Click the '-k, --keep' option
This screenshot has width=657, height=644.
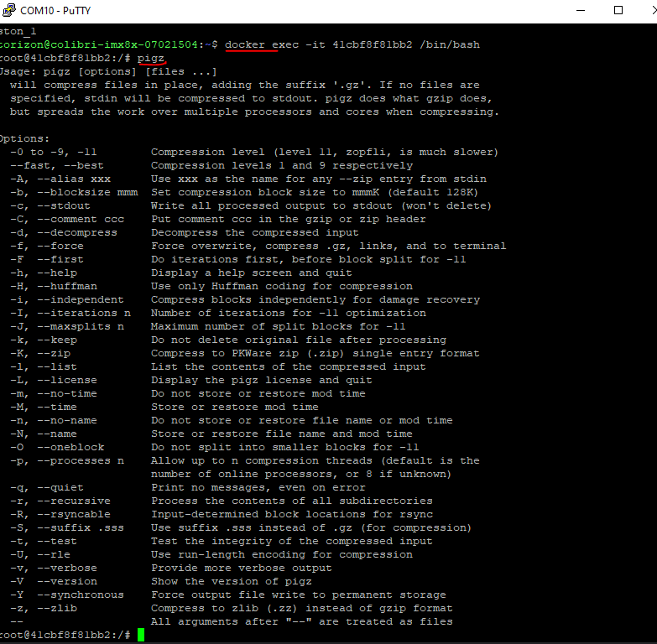click(44, 340)
